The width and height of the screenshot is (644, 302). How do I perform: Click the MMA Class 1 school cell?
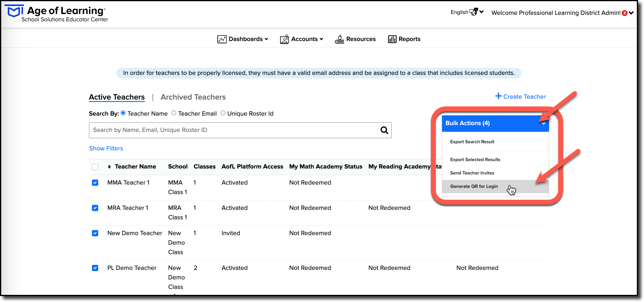[x=177, y=187]
